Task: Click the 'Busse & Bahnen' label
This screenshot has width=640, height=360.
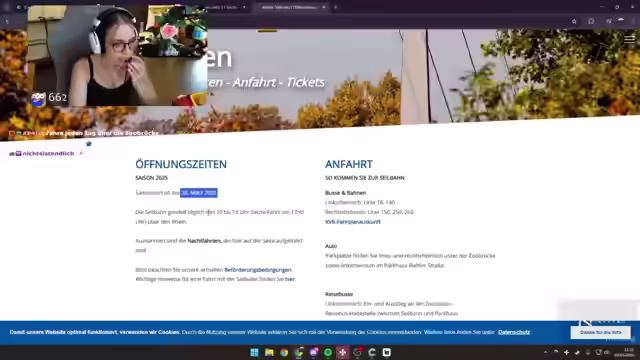Action: tap(345, 193)
